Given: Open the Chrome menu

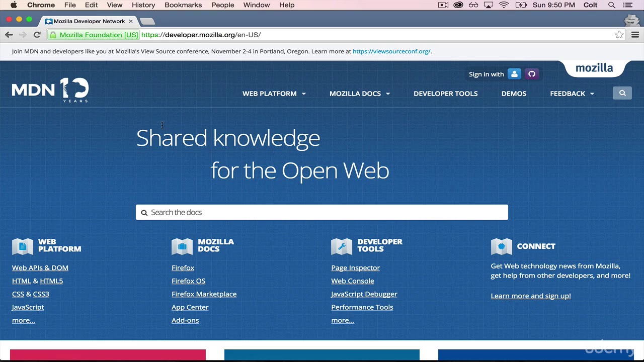Looking at the screenshot, I should [x=41, y=5].
